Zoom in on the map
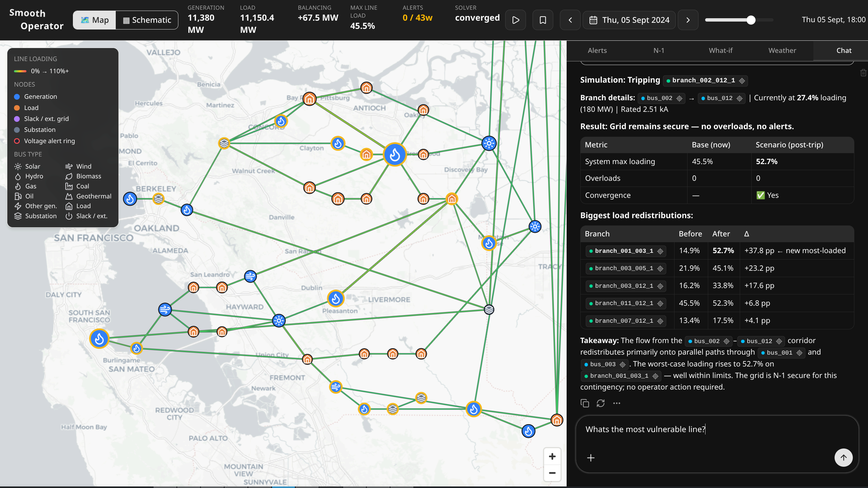 [x=552, y=457]
